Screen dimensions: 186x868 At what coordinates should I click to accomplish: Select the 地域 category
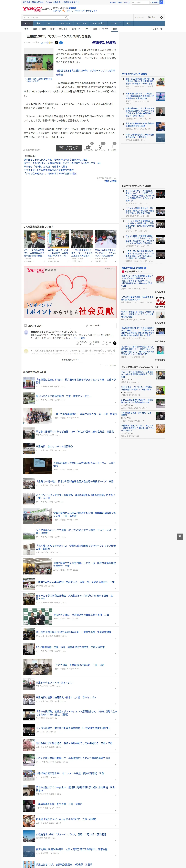[x=115, y=29]
